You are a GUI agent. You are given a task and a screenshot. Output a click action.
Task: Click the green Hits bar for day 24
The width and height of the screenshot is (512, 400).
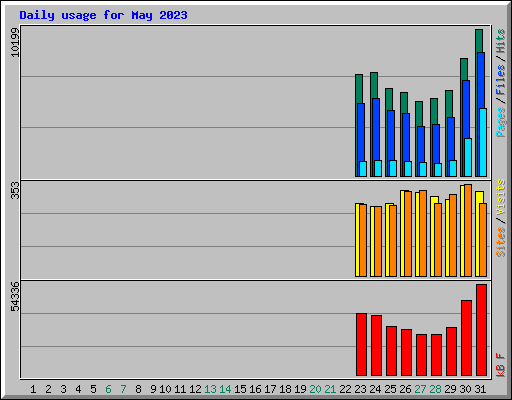coord(374,85)
